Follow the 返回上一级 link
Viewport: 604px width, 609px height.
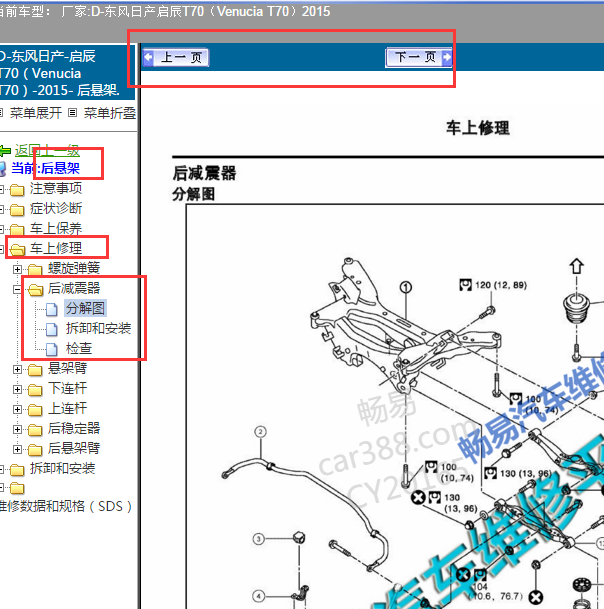point(47,150)
